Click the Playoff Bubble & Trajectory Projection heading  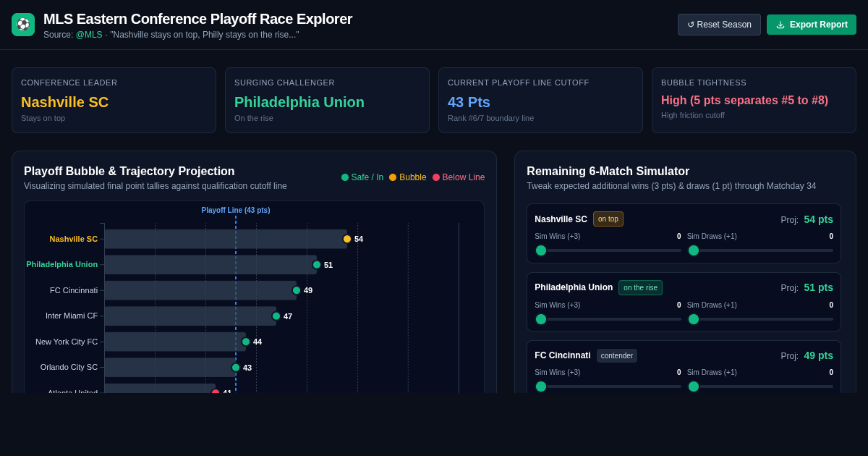tap(129, 172)
